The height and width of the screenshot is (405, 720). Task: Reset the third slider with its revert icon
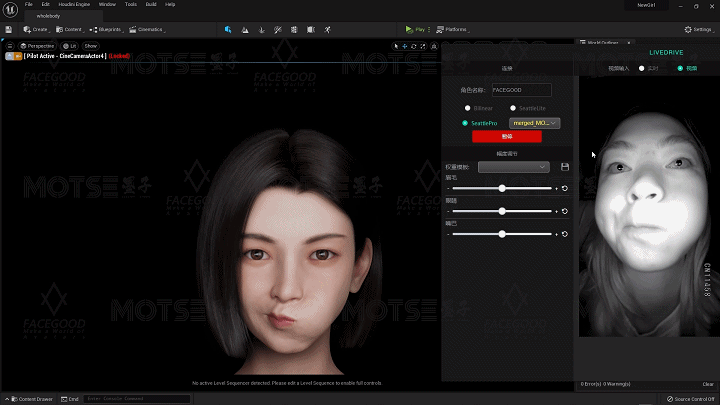pos(565,234)
